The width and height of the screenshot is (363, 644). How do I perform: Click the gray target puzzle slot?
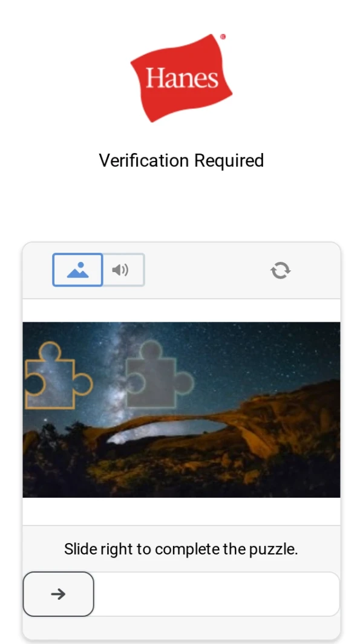(x=160, y=374)
